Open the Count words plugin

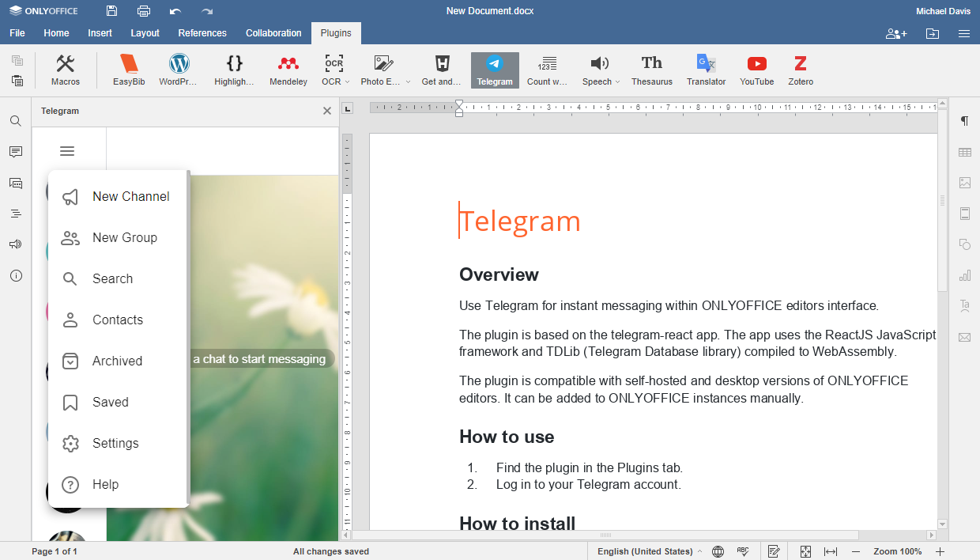click(x=548, y=70)
